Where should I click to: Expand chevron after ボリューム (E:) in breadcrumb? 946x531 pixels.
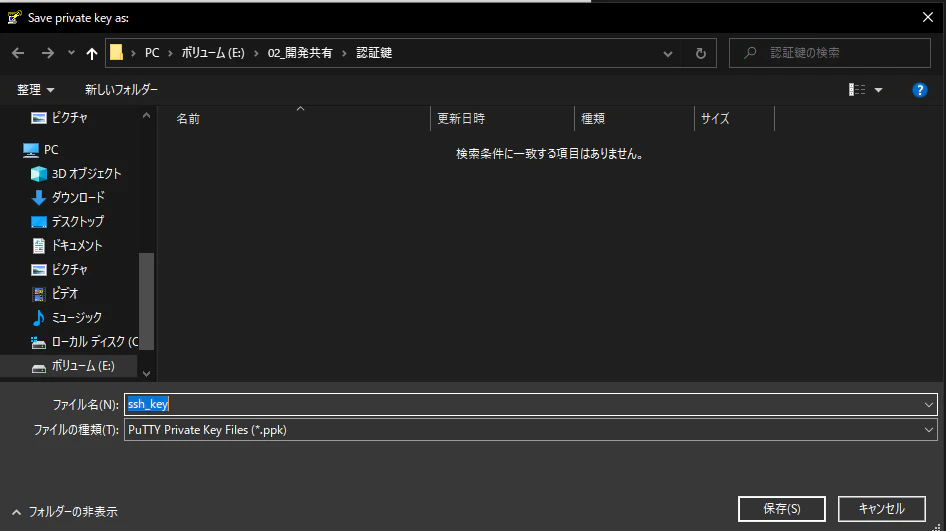pos(256,53)
